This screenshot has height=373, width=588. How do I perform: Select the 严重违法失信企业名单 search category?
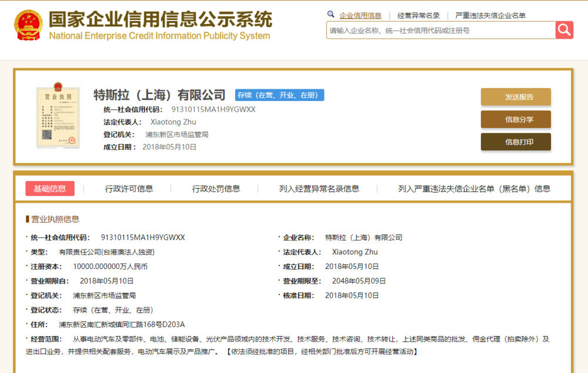490,15
